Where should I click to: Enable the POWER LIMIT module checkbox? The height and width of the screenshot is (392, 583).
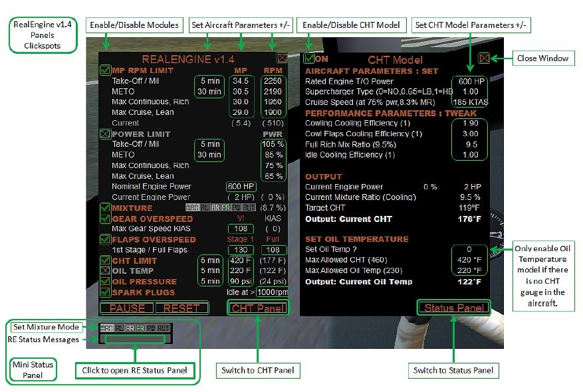click(105, 134)
